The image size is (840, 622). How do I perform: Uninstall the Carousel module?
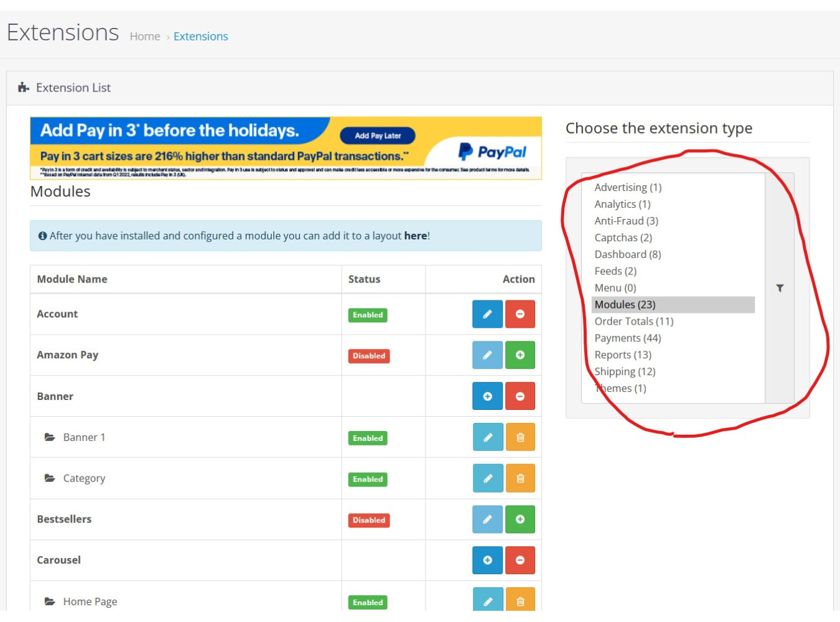tap(520, 560)
